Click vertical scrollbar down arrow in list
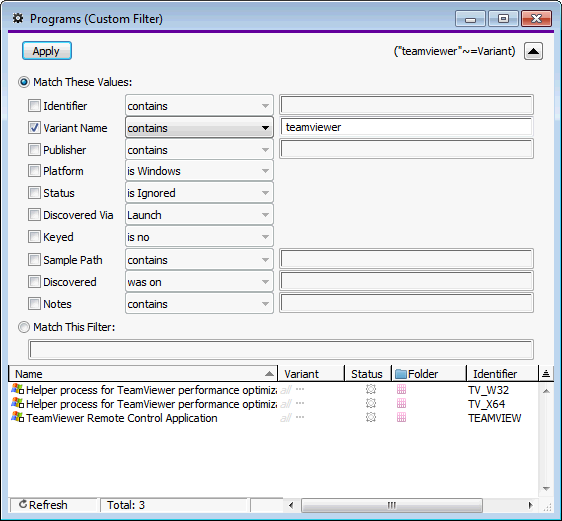Image resolution: width=562 pixels, height=521 pixels. tap(546, 488)
